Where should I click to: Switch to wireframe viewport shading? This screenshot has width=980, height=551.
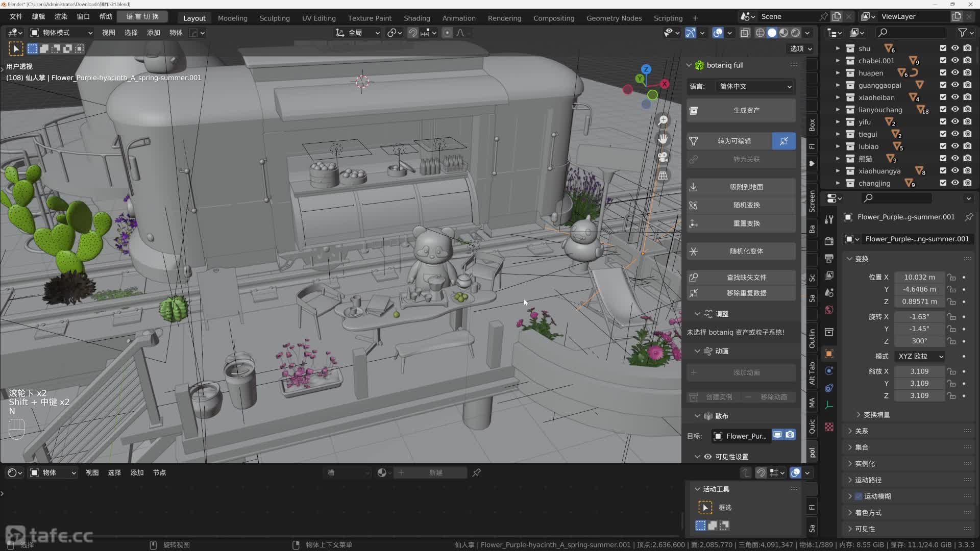point(760,33)
